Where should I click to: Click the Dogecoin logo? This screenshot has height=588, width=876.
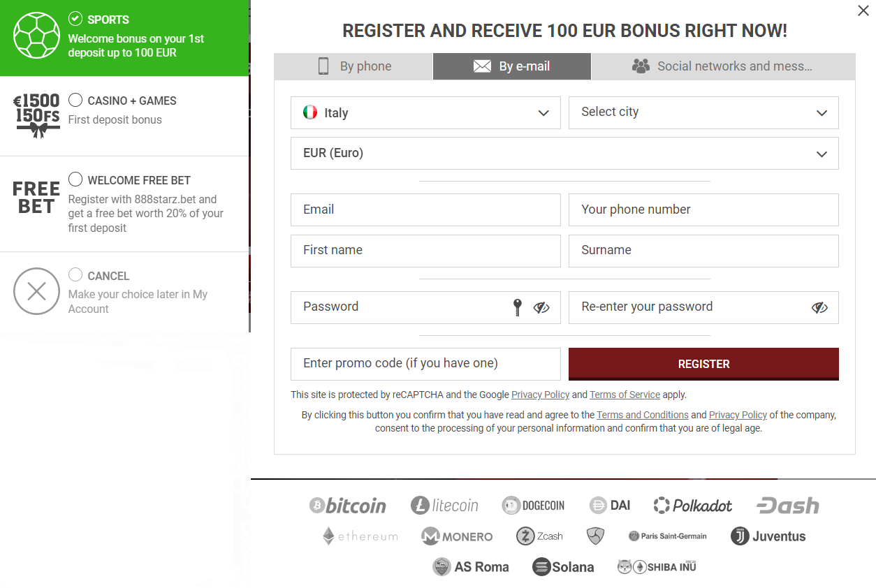pyautogui.click(x=533, y=506)
